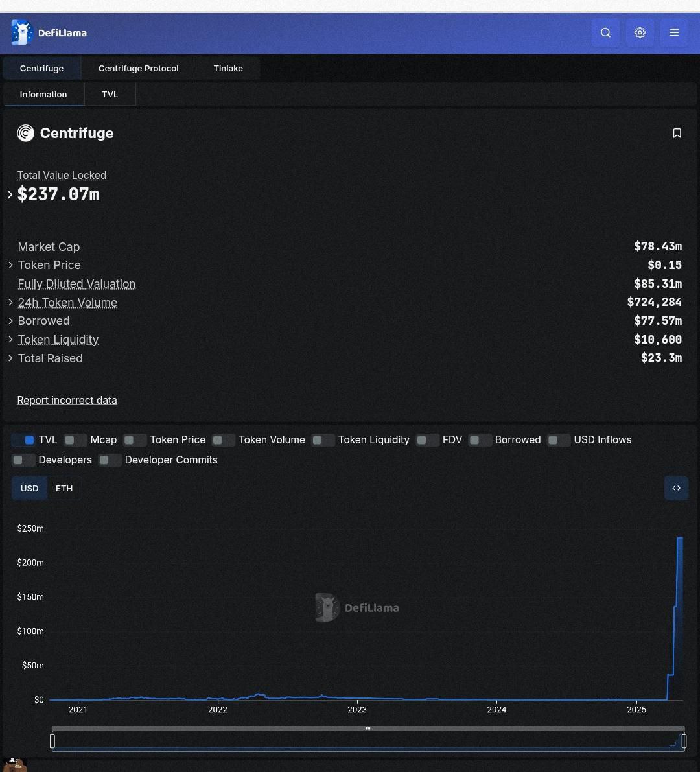700x772 pixels.
Task: Click the Market Cap value $78.43m
Action: click(658, 247)
